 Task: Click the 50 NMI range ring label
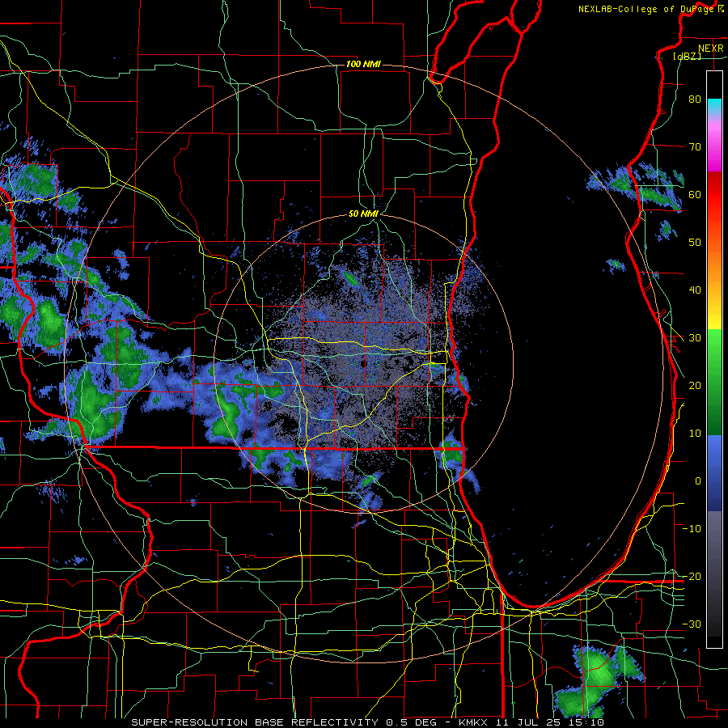(x=363, y=214)
